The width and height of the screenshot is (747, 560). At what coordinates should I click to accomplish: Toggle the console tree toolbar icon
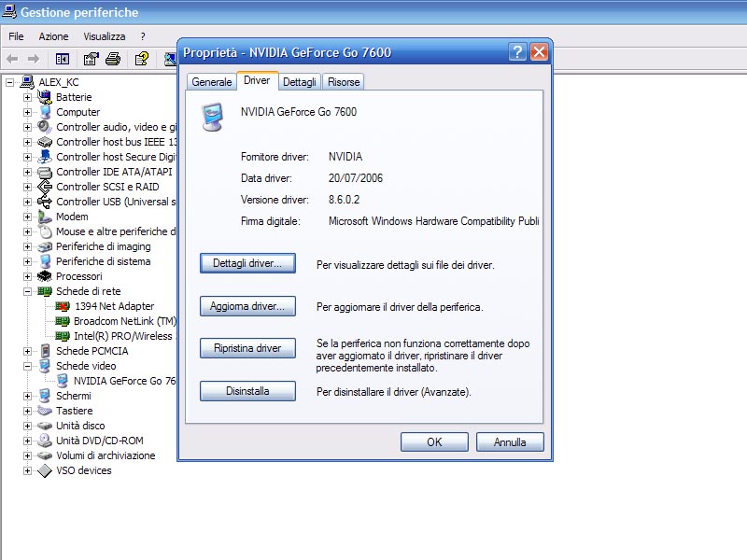pyautogui.click(x=63, y=59)
